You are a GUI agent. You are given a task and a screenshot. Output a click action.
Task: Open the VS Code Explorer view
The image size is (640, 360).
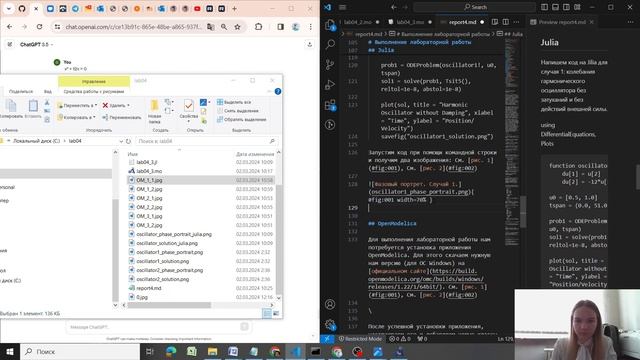330,25
